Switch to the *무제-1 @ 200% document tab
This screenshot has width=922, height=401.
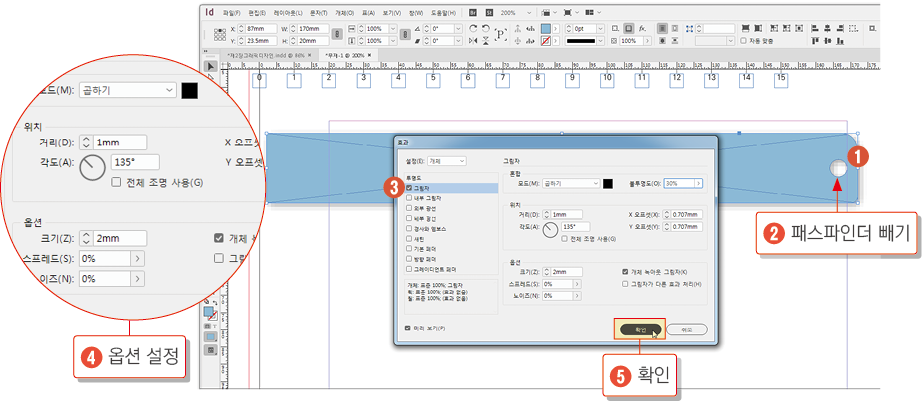pyautogui.click(x=349, y=55)
